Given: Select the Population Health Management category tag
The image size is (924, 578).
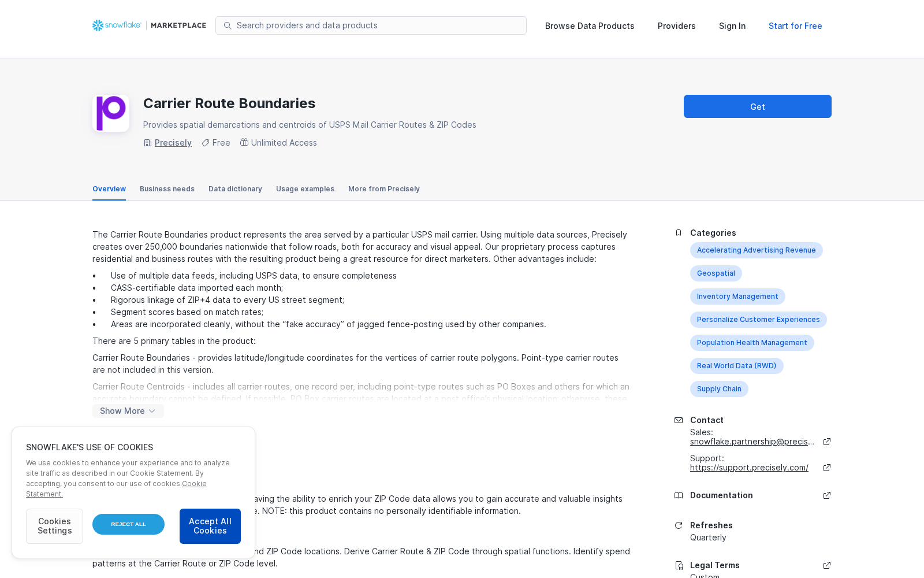Looking at the screenshot, I should (752, 343).
